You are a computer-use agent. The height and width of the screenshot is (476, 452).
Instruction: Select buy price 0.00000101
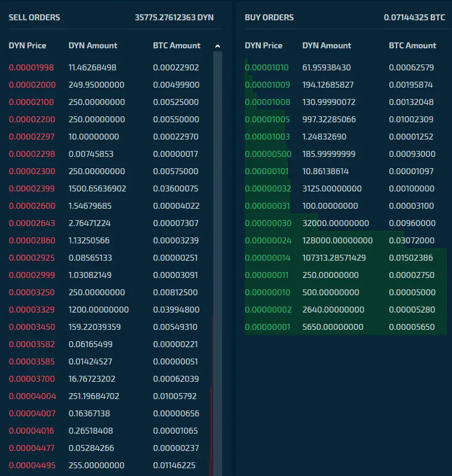[266, 171]
